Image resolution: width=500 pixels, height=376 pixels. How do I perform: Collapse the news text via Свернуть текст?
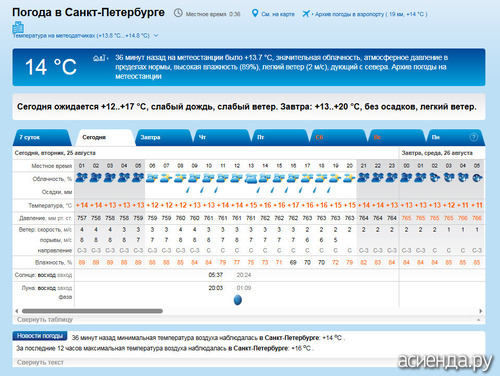[x=40, y=362]
